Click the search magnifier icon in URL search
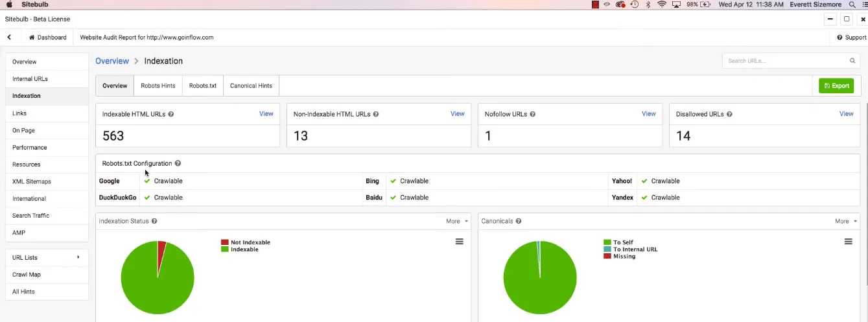 [x=852, y=61]
